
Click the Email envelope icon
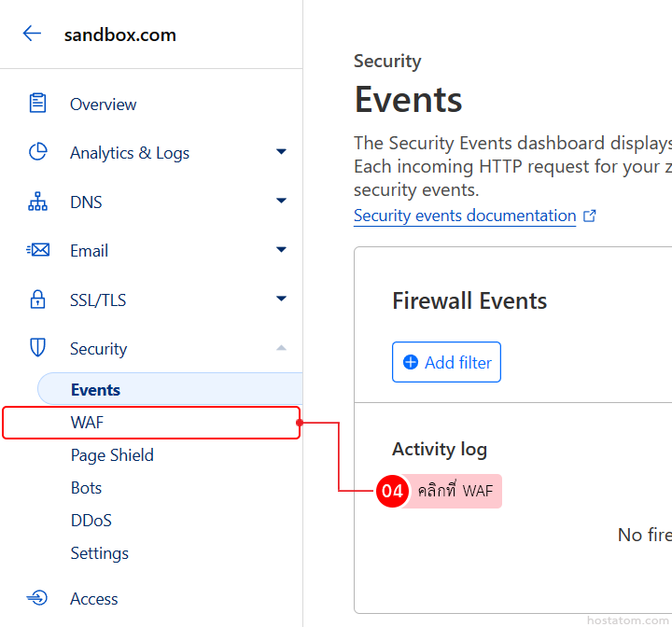(37, 250)
